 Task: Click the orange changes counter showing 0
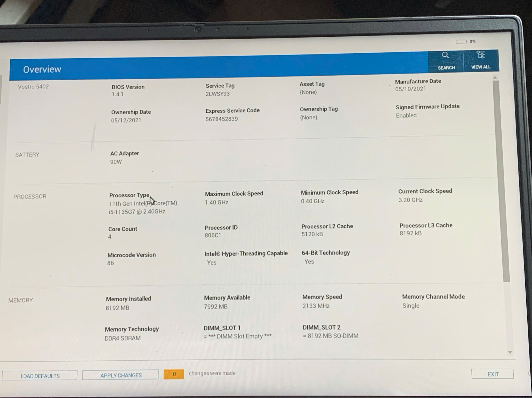(x=174, y=374)
